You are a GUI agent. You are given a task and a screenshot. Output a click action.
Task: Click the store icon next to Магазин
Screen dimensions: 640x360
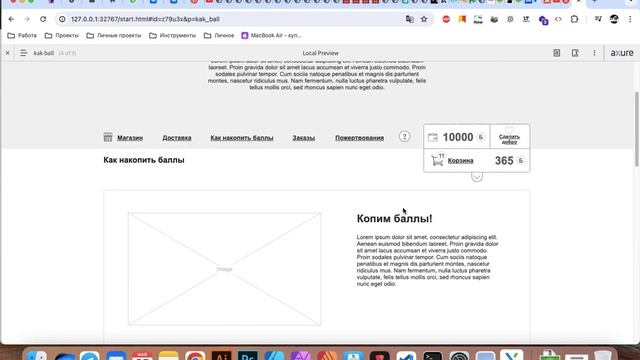(108, 137)
